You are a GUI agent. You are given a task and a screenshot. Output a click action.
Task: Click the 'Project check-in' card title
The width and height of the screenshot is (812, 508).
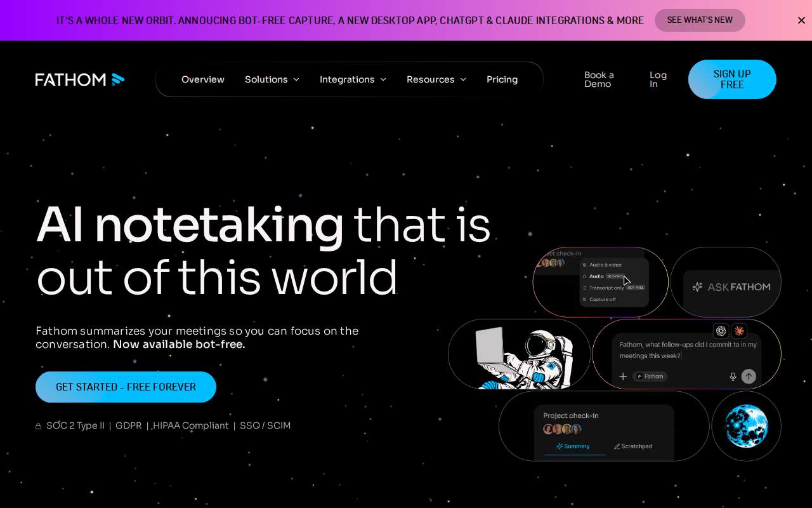click(571, 415)
